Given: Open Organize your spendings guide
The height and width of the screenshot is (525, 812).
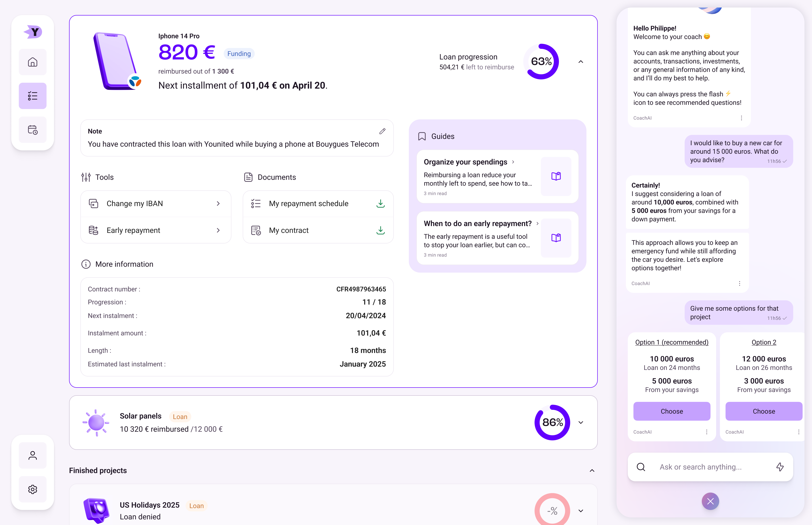Looking at the screenshot, I should tap(497, 176).
